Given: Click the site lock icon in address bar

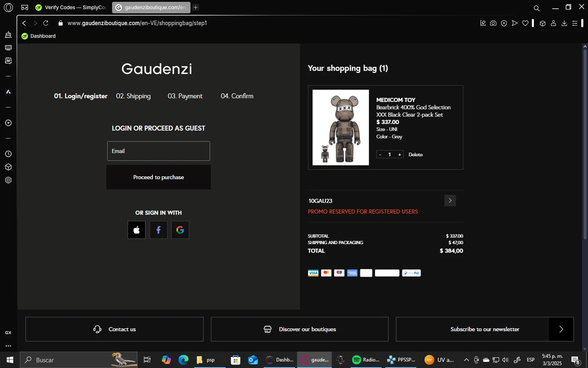Looking at the screenshot, I should 60,23.
